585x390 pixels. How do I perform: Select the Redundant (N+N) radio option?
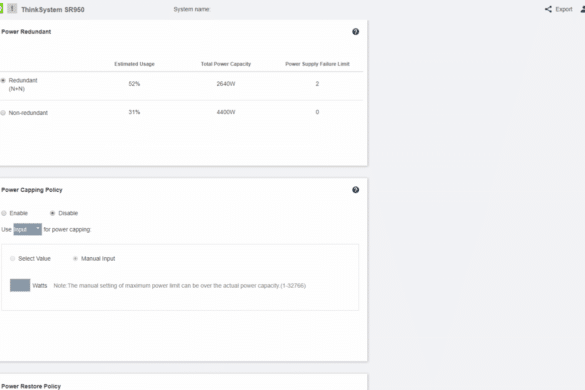click(x=3, y=80)
